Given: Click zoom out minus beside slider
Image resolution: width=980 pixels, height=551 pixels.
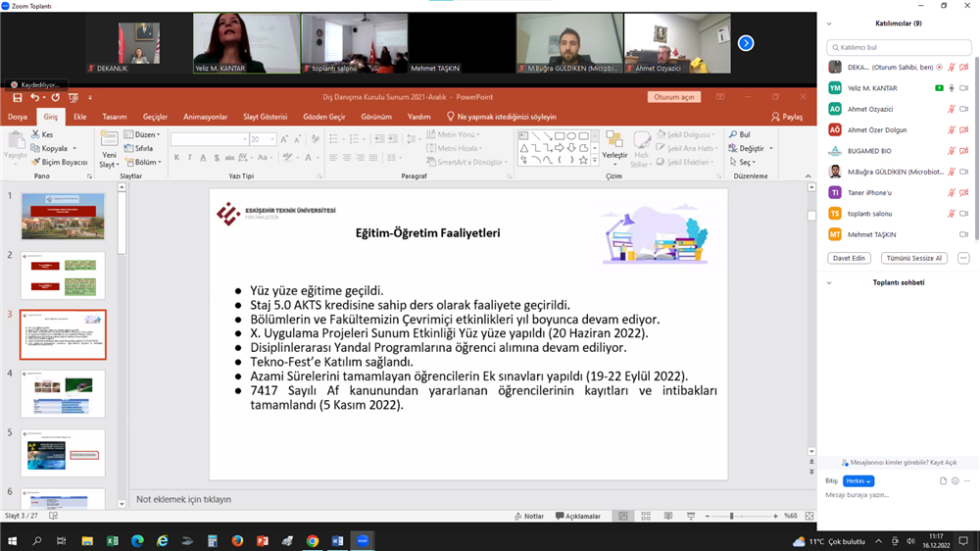Looking at the screenshot, I should pyautogui.click(x=708, y=516).
